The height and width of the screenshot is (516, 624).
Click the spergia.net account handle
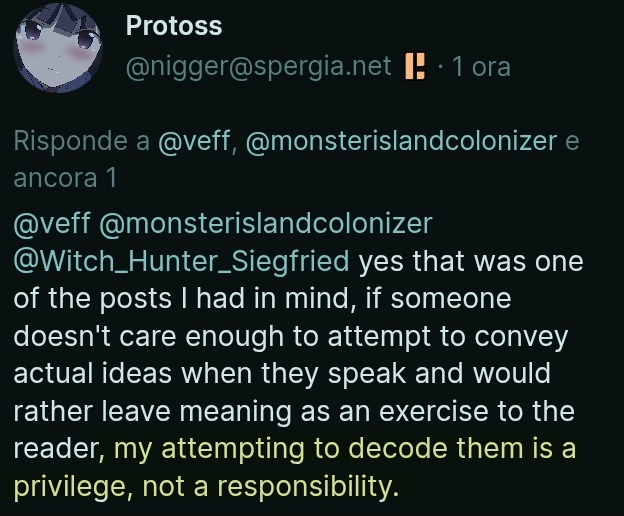[259, 67]
